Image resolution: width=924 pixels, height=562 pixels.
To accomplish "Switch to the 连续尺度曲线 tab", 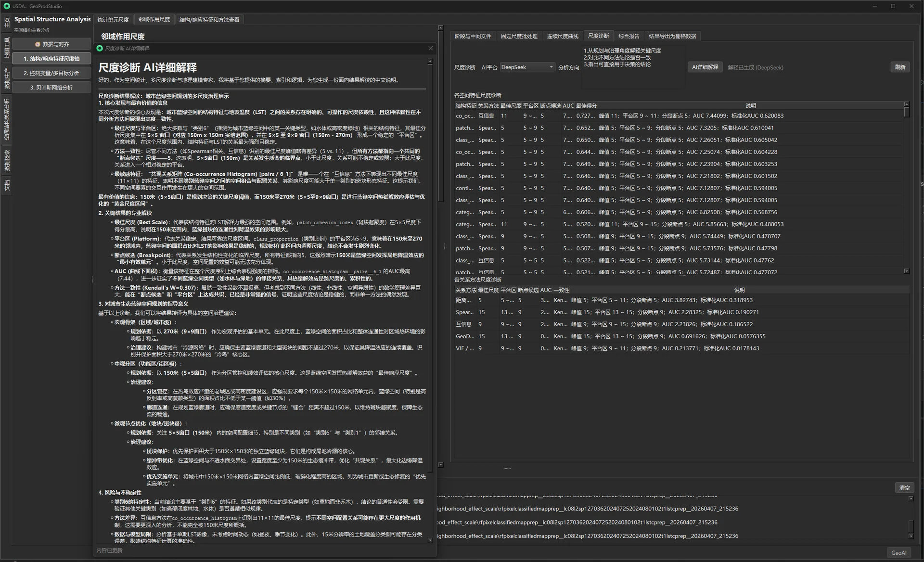I will click(x=563, y=36).
